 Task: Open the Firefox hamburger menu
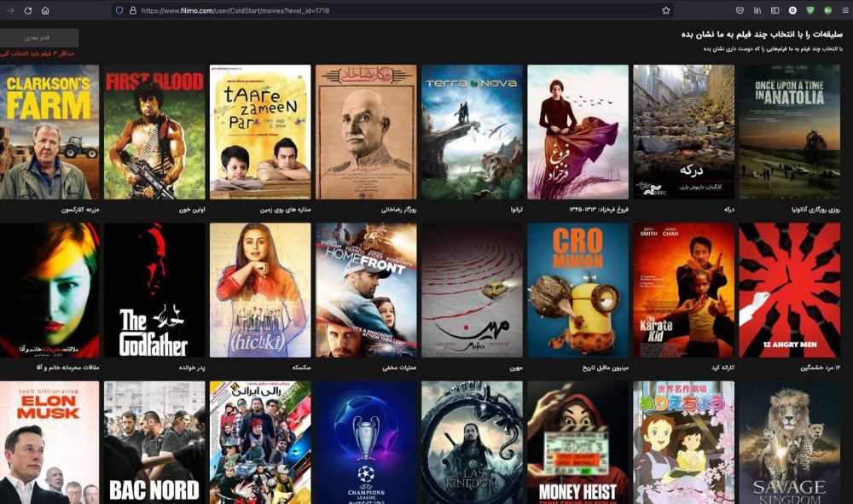click(x=844, y=10)
